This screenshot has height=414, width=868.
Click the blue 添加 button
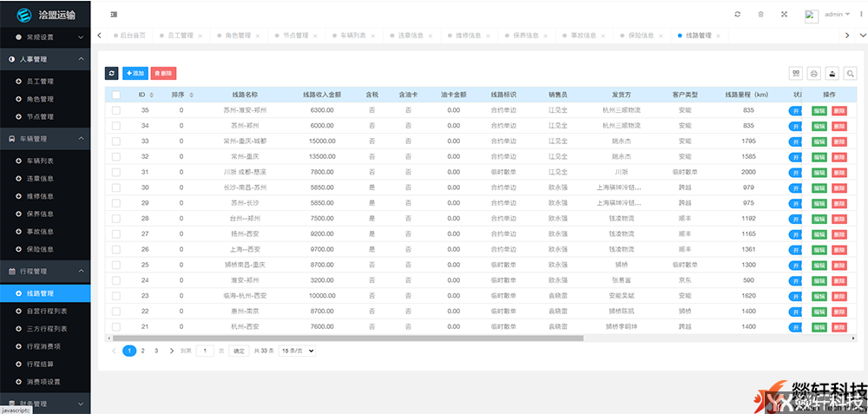tap(135, 74)
